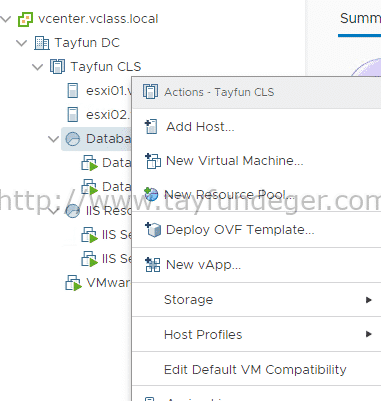Image resolution: width=381 pixels, height=401 pixels.
Task: Collapse the vcenter.vclass.local tree node
Action: 5,19
